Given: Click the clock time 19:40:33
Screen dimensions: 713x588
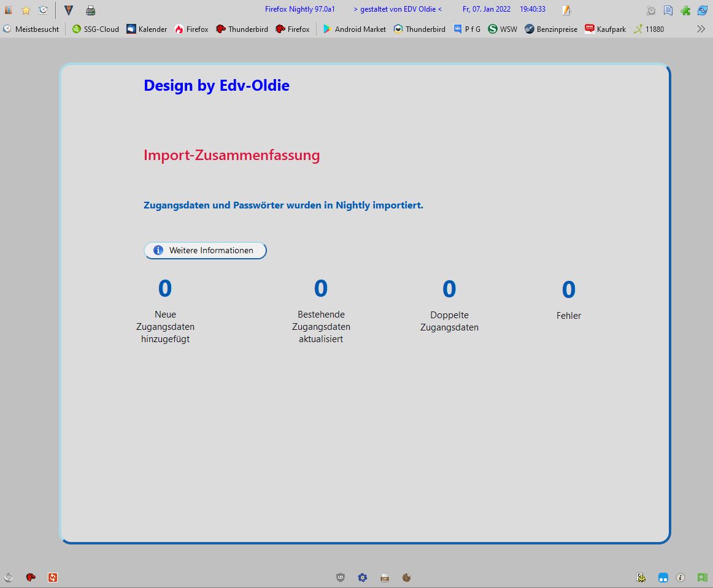Looking at the screenshot, I should (533, 9).
